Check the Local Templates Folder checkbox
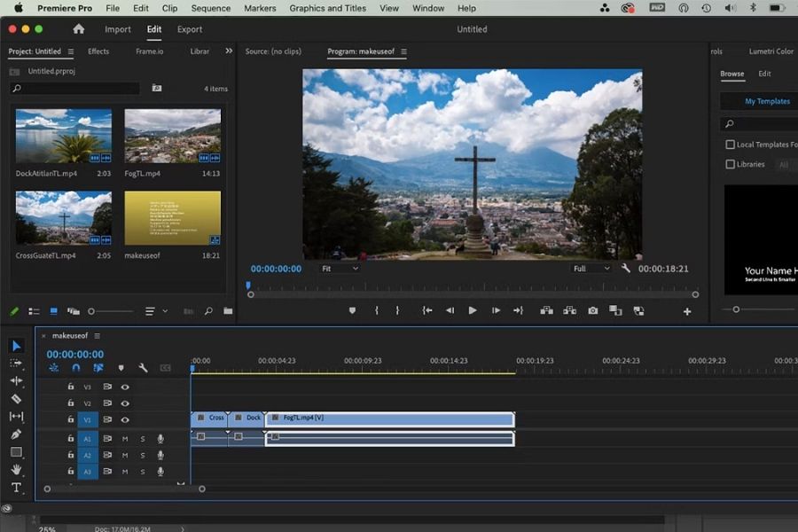The image size is (798, 532). pyautogui.click(x=730, y=145)
